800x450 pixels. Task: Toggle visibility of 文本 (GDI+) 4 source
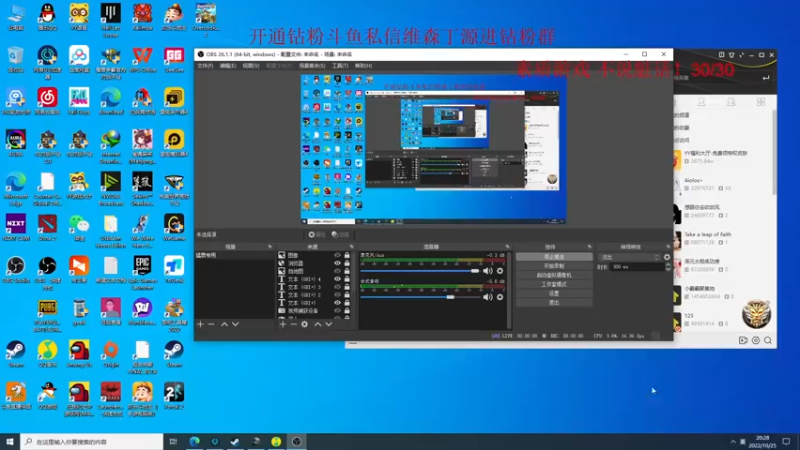click(x=337, y=279)
